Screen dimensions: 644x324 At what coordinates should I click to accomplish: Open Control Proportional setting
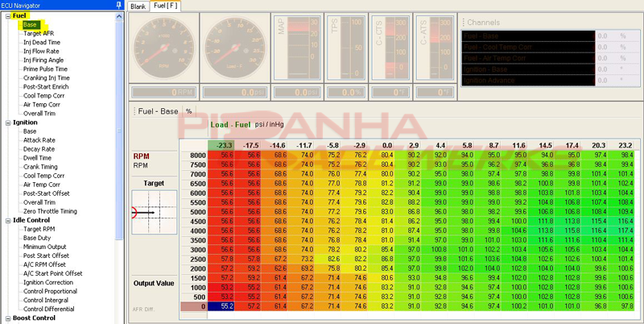click(x=50, y=291)
